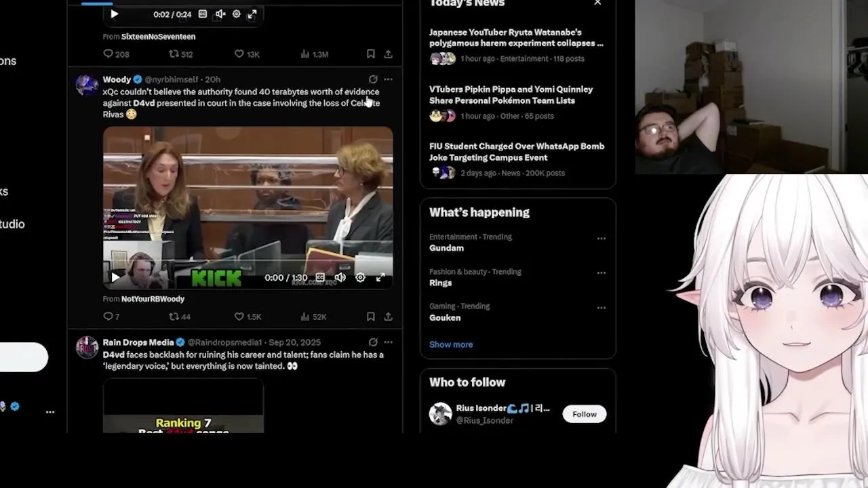Click the white Post button in the sidebar

(24, 357)
